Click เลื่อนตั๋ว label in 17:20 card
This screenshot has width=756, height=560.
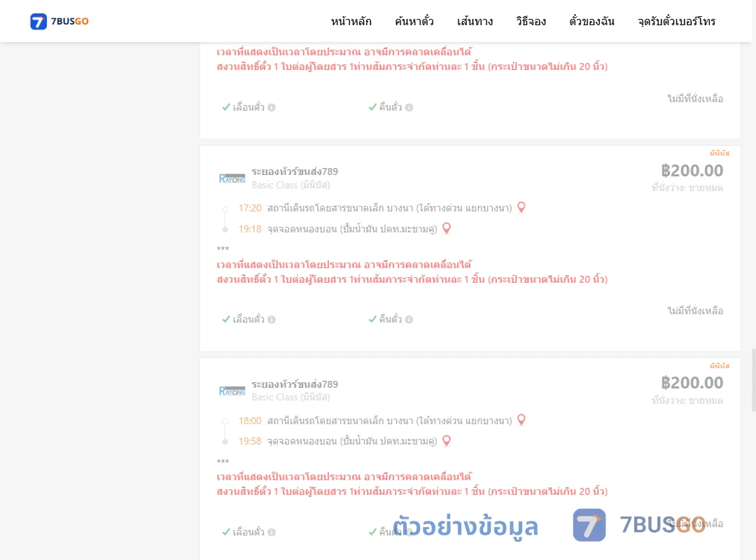click(248, 319)
